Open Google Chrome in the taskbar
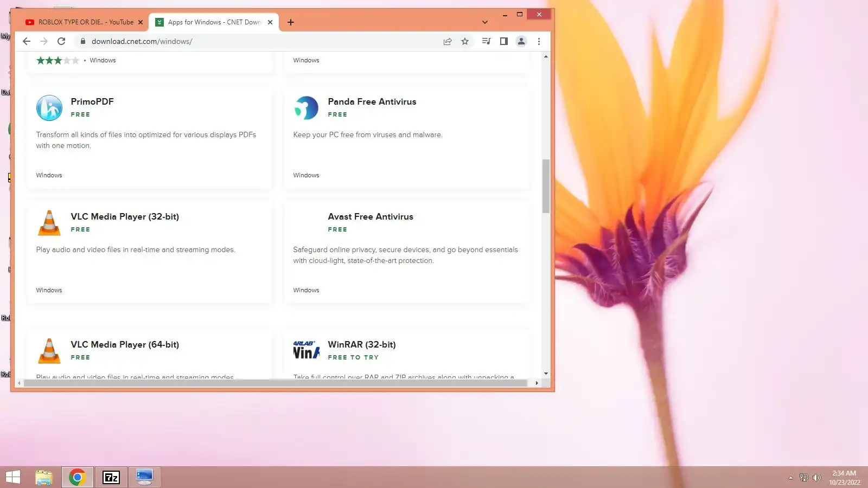 point(78,477)
